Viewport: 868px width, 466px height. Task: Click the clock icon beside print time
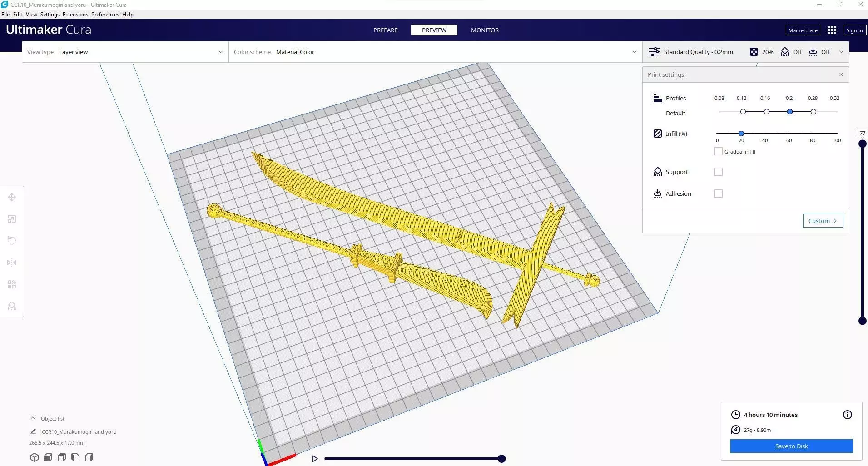click(736, 415)
